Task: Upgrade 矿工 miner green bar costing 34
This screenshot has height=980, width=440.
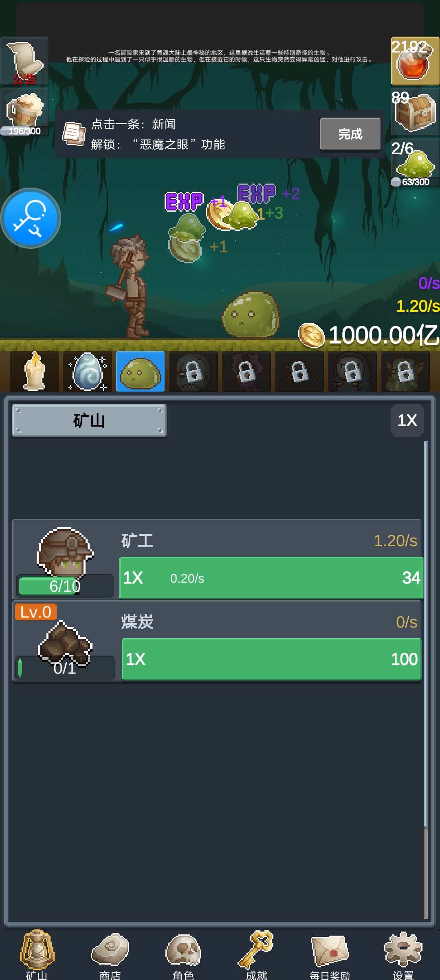Action: [271, 578]
